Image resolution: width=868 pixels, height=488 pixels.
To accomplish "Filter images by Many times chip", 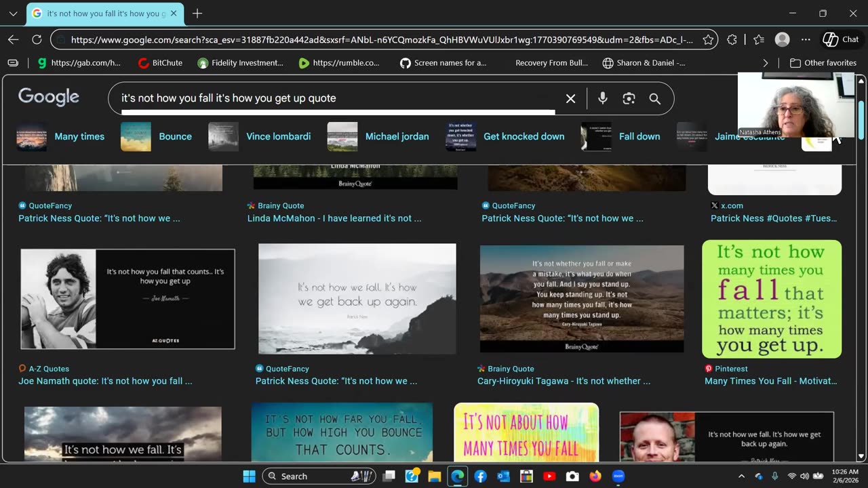I will 60,136.
